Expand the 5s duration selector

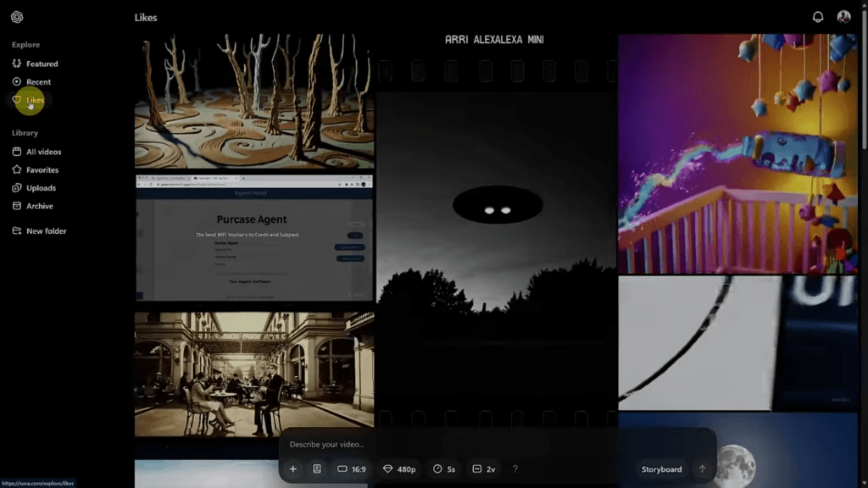(443, 469)
